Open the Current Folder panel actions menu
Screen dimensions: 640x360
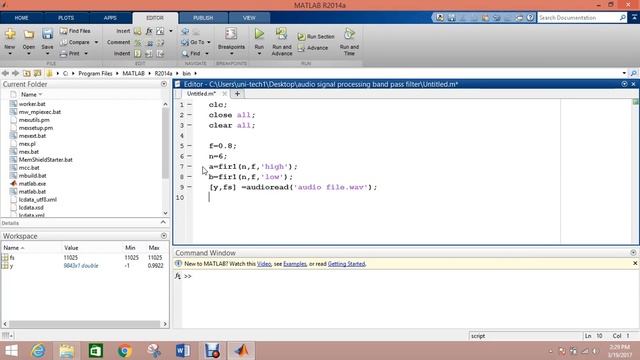tap(164, 84)
